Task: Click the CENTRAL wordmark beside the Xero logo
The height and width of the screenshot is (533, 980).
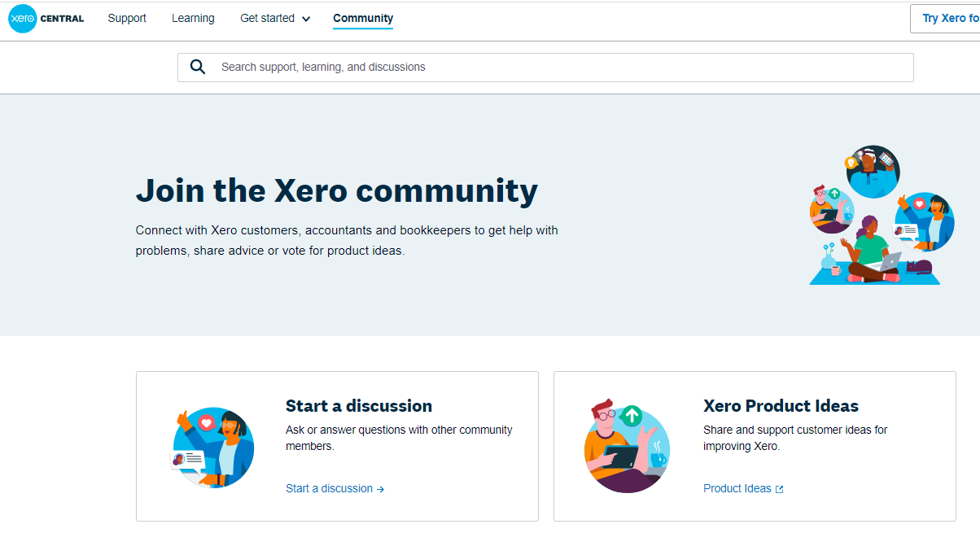Action: tap(62, 19)
